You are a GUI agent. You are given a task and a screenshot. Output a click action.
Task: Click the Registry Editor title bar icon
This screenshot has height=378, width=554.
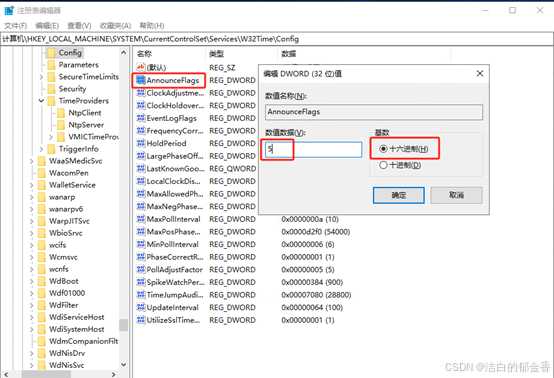pyautogui.click(x=9, y=11)
